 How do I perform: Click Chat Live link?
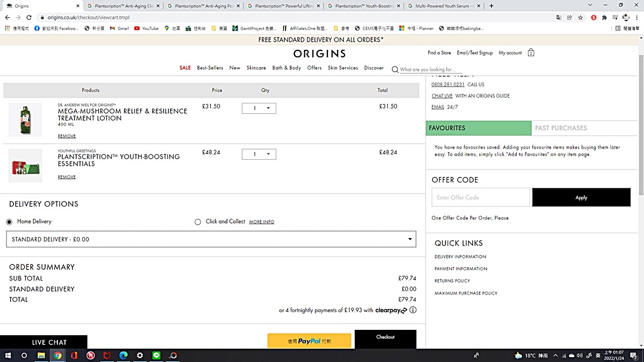click(442, 96)
